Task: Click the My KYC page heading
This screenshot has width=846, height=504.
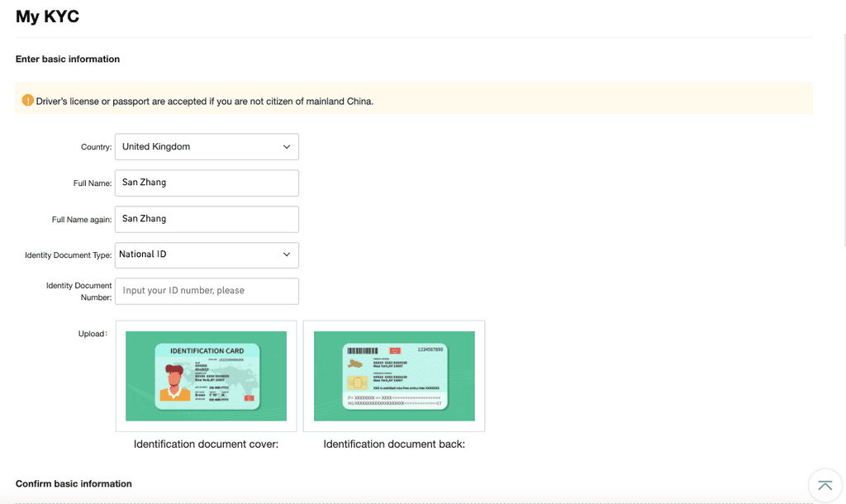Action: click(47, 17)
